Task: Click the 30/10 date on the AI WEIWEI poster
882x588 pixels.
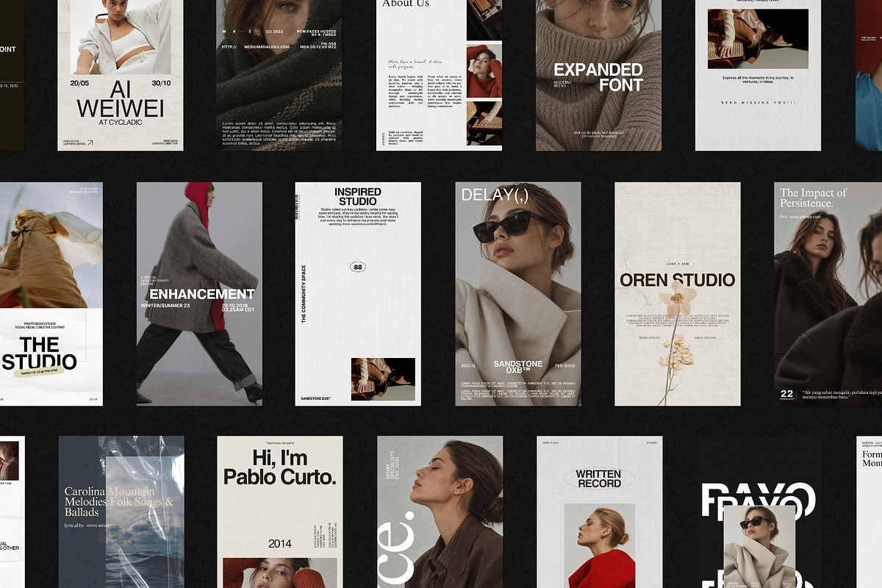Action: pos(162,83)
